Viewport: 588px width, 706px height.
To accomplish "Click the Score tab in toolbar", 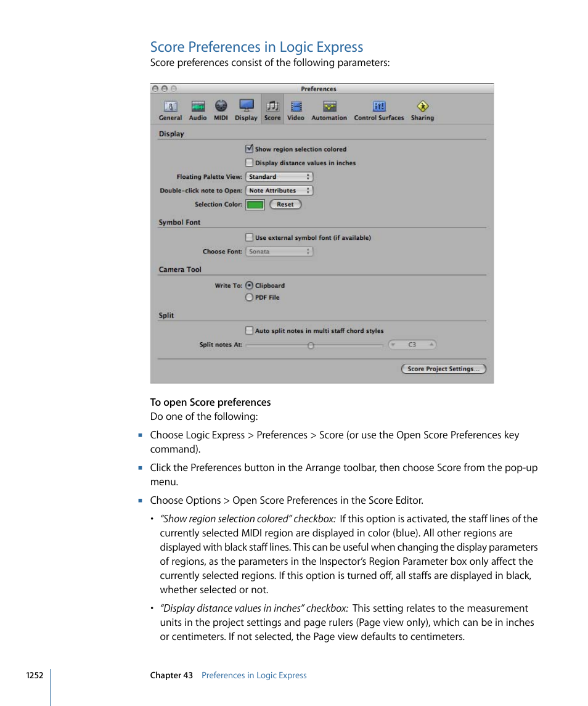I will pos(272,109).
